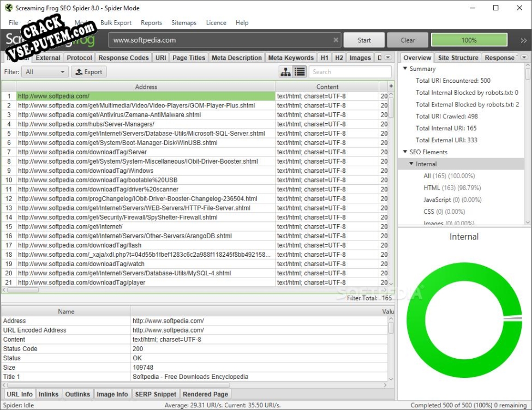Open the Meta Keywords tab
The height and width of the screenshot is (410, 532).
coord(291,58)
